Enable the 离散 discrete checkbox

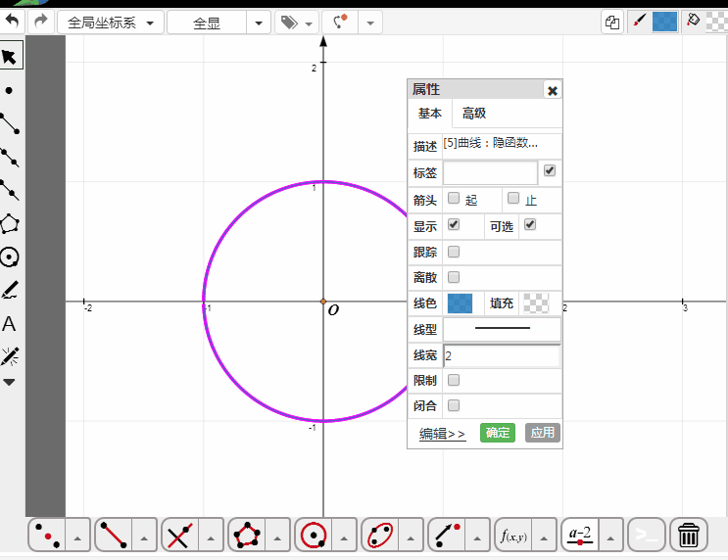click(454, 277)
